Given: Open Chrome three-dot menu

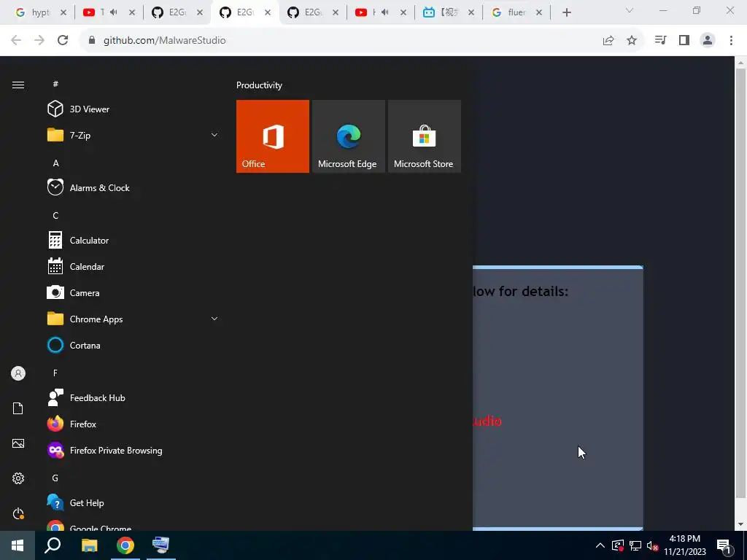Looking at the screenshot, I should click(731, 41).
